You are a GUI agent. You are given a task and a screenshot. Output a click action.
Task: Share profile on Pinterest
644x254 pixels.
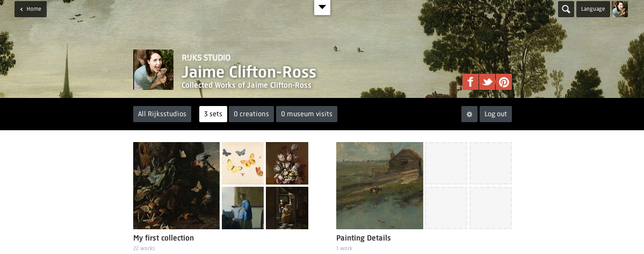504,82
